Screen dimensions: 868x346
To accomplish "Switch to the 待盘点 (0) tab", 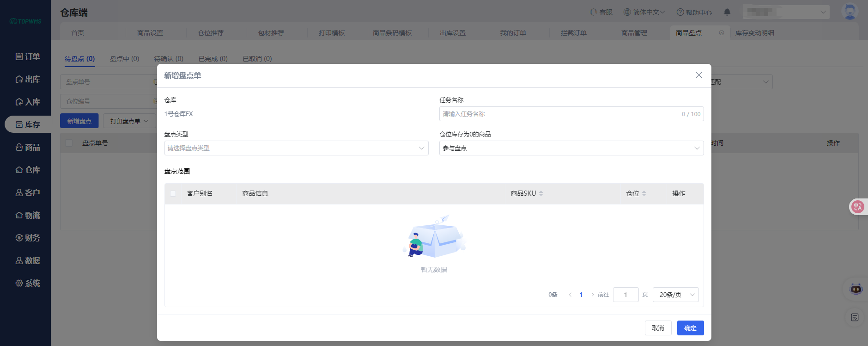I will click(79, 59).
